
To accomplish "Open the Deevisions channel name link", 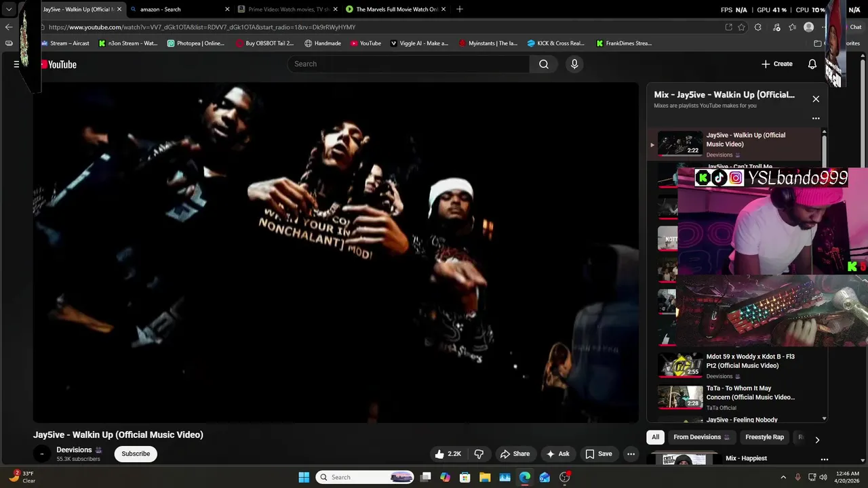I will (74, 450).
